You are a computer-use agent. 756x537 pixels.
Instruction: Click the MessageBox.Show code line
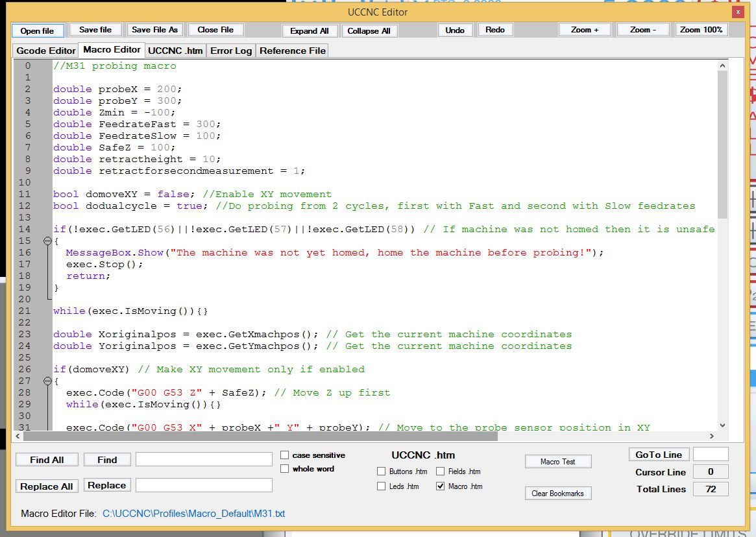point(335,252)
